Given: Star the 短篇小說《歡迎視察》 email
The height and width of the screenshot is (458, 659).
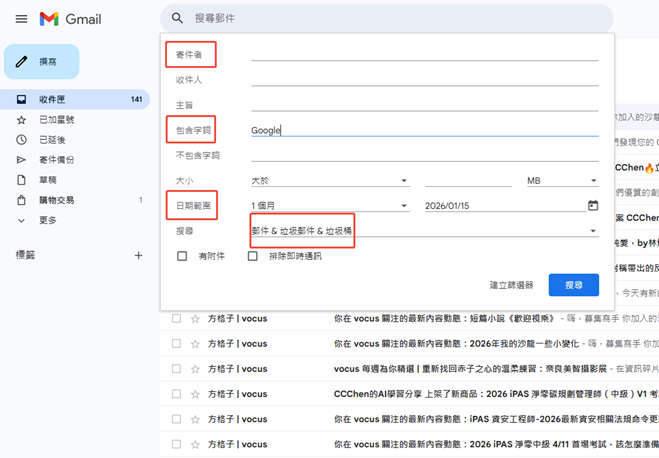Looking at the screenshot, I should [195, 319].
